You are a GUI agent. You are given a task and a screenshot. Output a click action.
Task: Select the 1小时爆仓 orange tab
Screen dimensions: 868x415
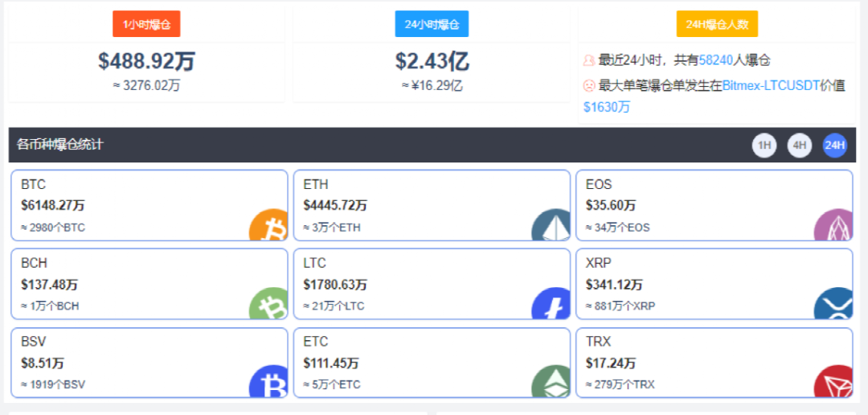tap(146, 24)
